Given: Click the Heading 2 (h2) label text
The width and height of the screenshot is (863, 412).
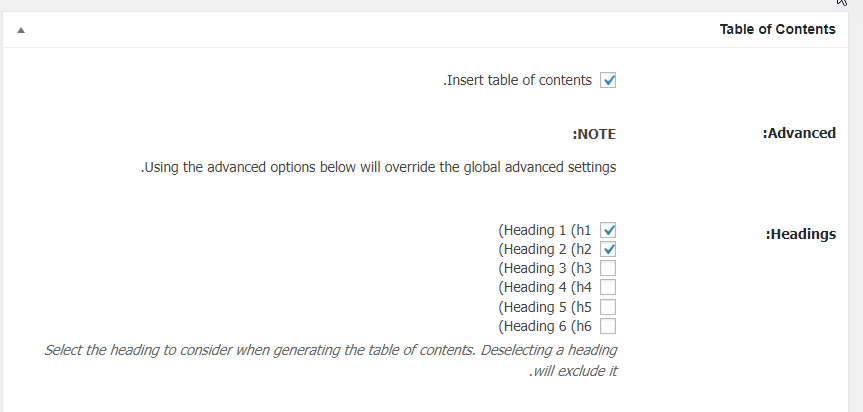Looking at the screenshot, I should coord(545,249).
